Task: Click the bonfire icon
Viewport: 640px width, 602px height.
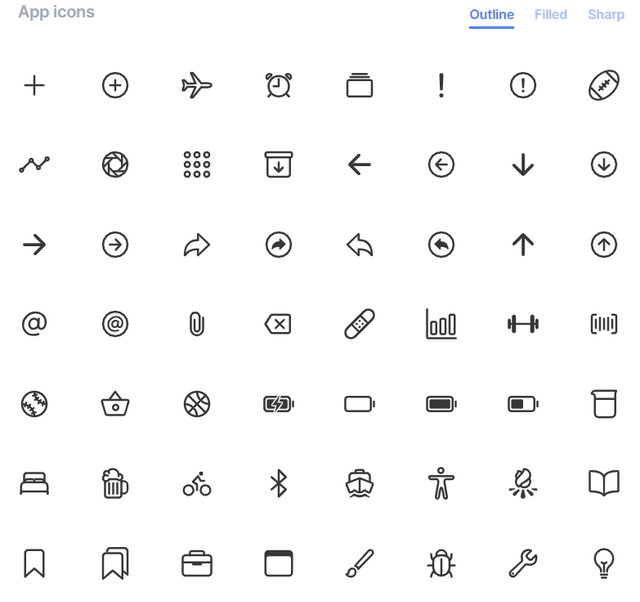Action: 523,484
